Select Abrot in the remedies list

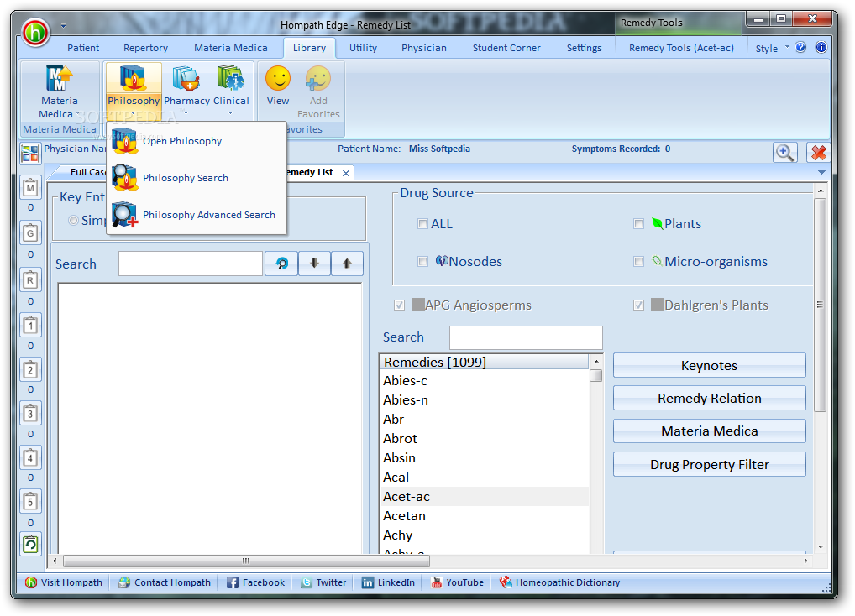click(484, 438)
